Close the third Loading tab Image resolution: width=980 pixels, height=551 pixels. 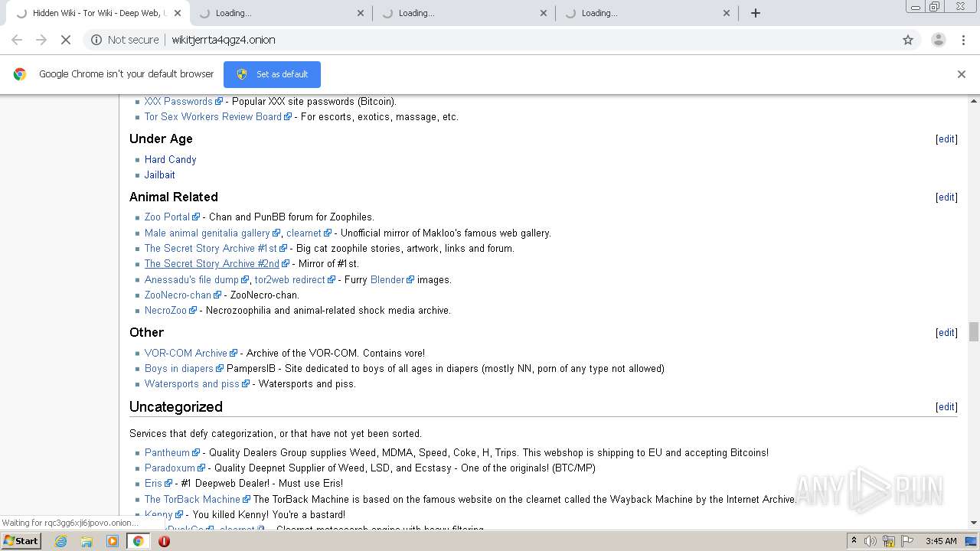[x=544, y=13]
